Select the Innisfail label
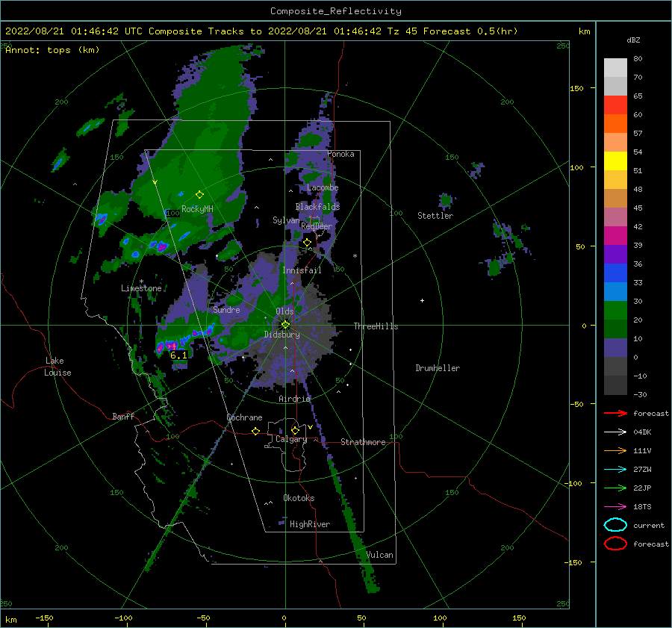This screenshot has width=672, height=628. point(302,270)
